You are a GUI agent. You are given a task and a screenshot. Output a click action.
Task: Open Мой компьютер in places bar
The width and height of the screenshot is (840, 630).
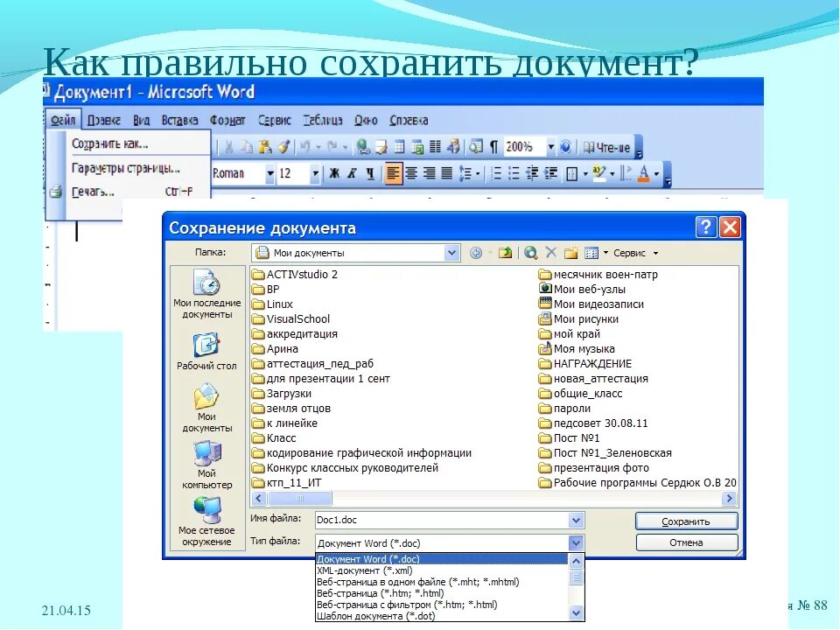[x=206, y=465]
